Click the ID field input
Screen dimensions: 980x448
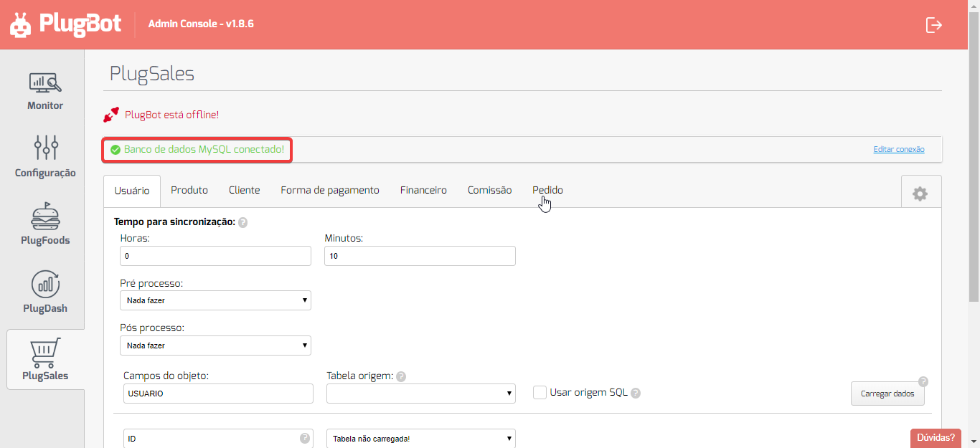[218, 438]
